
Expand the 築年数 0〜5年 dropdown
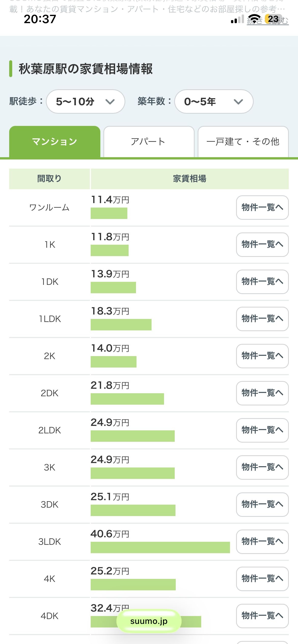pyautogui.click(x=214, y=101)
